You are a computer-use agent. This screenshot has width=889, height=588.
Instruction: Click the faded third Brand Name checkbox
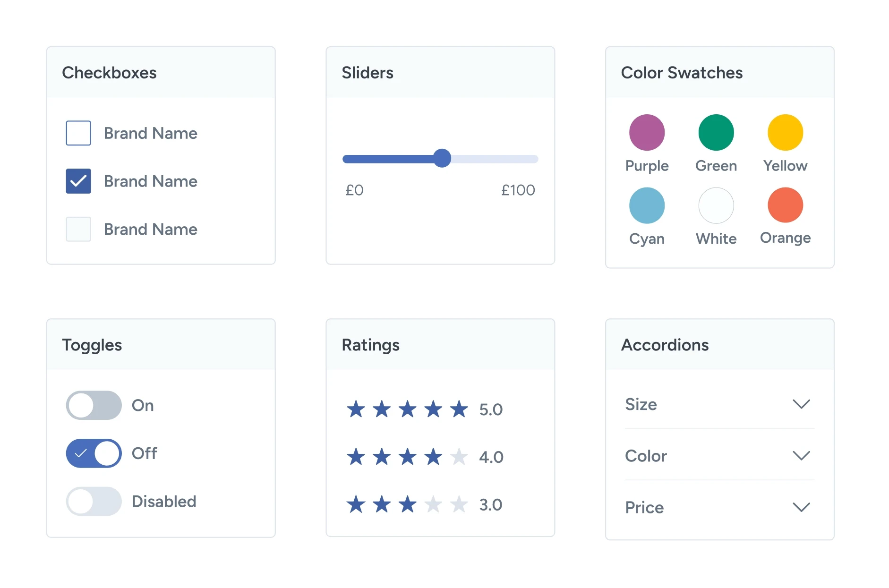coord(78,229)
